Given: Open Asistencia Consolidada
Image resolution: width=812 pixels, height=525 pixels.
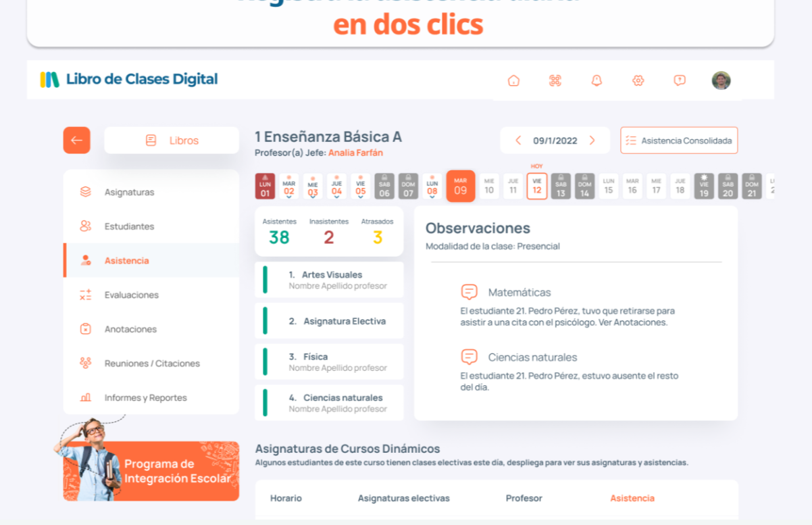Looking at the screenshot, I should (x=678, y=140).
